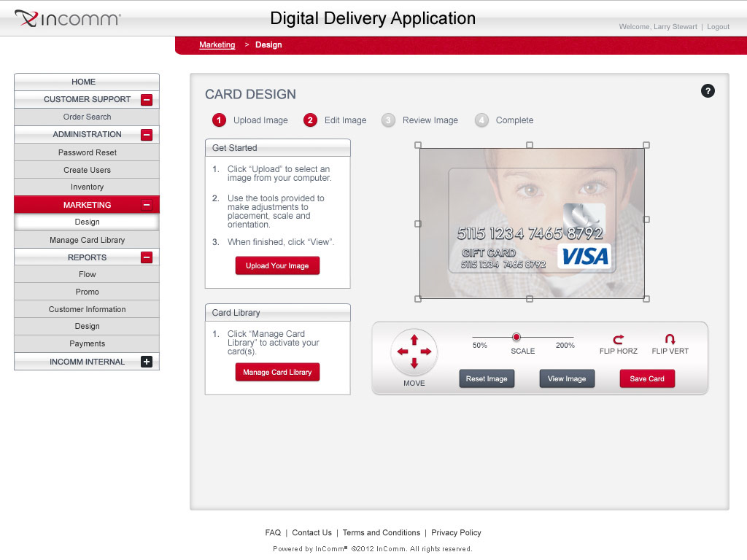Collapse the Customer Support section
The image size is (747, 560).
click(147, 99)
